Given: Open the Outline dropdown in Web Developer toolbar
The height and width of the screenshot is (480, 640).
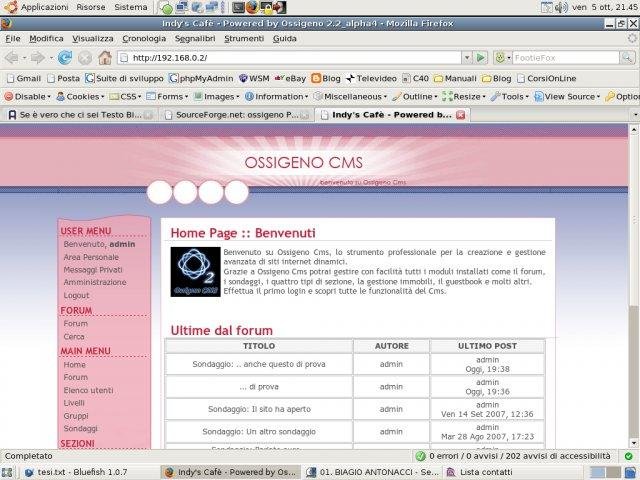Looking at the screenshot, I should [414, 97].
